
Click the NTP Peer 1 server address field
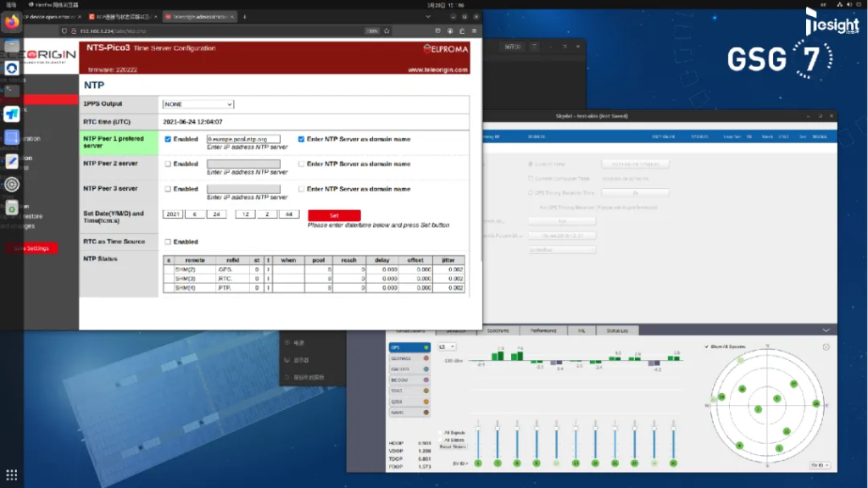pyautogui.click(x=243, y=140)
